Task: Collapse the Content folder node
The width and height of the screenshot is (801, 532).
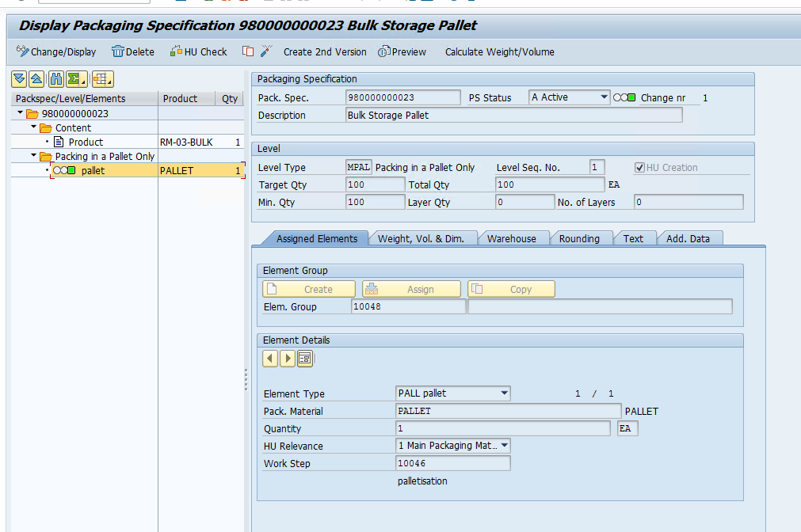Action: pos(34,127)
